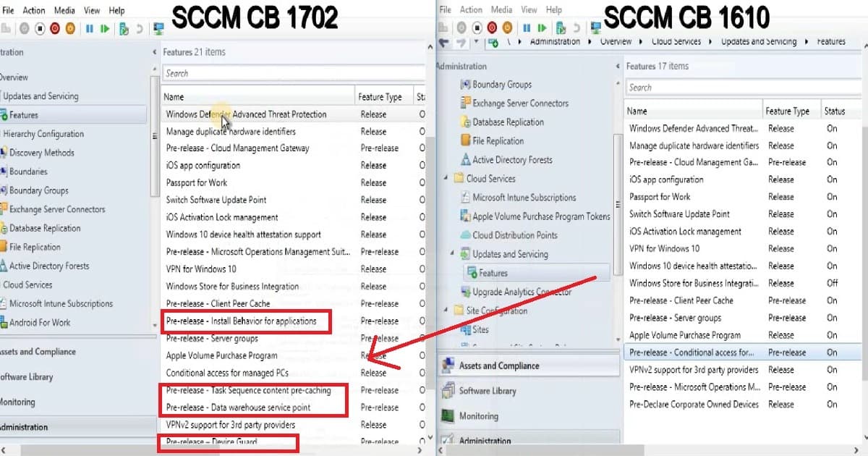Collapse navigation pane chevron in left 1702 window

click(x=155, y=52)
